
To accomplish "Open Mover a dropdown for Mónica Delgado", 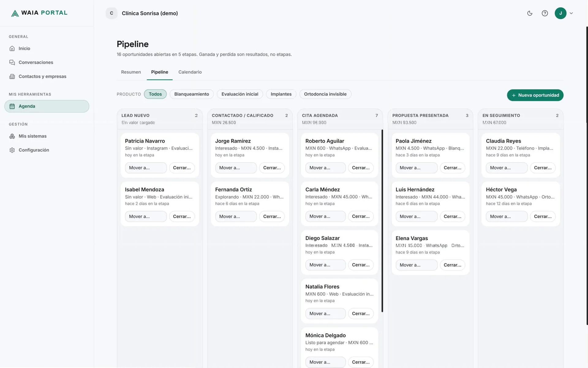I will (326, 362).
